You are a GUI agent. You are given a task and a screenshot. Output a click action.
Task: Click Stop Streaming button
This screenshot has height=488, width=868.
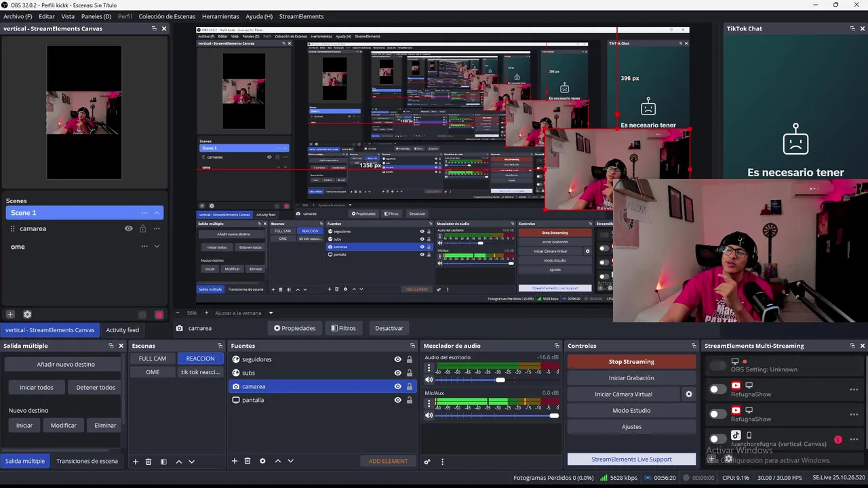(x=631, y=362)
